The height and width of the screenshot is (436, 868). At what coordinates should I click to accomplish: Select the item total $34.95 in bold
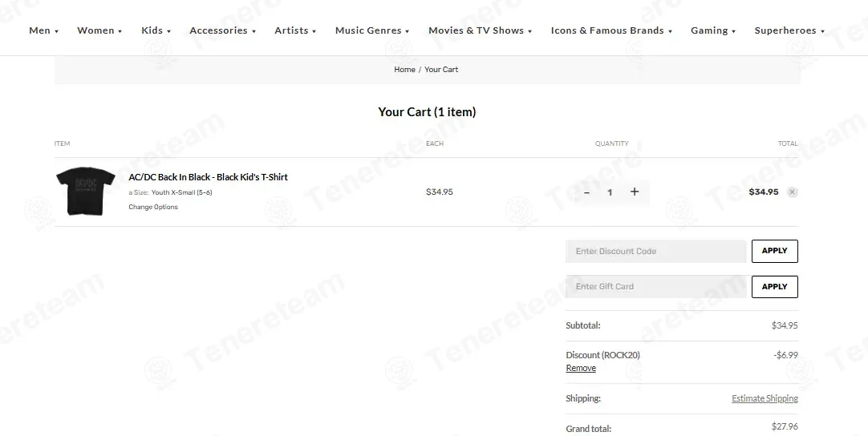coord(764,192)
